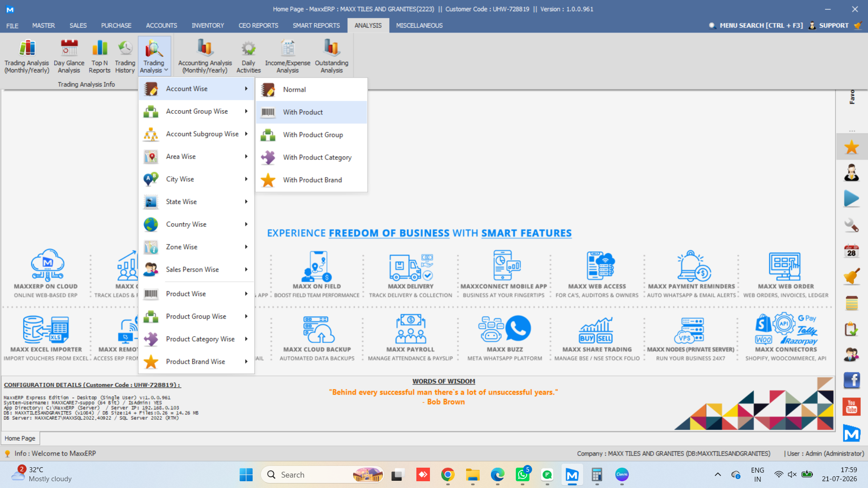868x488 pixels.
Task: Click the clipboard checkmark sidebar icon
Action: point(851,329)
